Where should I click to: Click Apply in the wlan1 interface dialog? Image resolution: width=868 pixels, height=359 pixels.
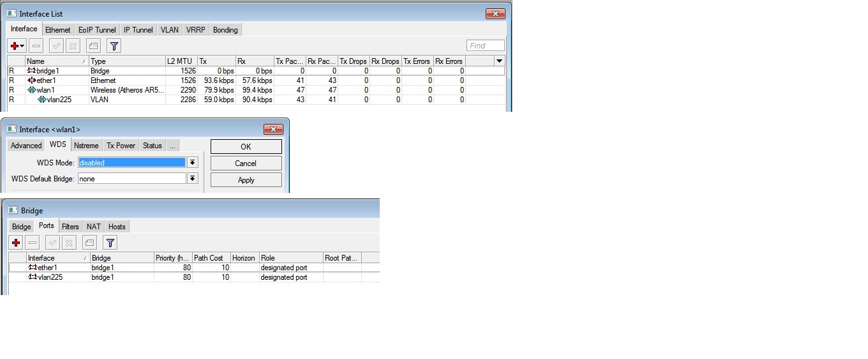click(x=246, y=180)
